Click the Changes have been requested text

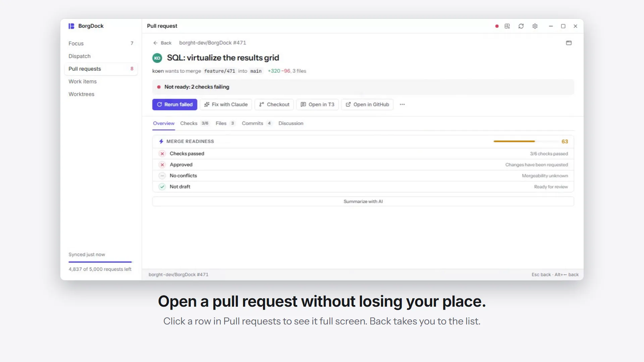(537, 165)
